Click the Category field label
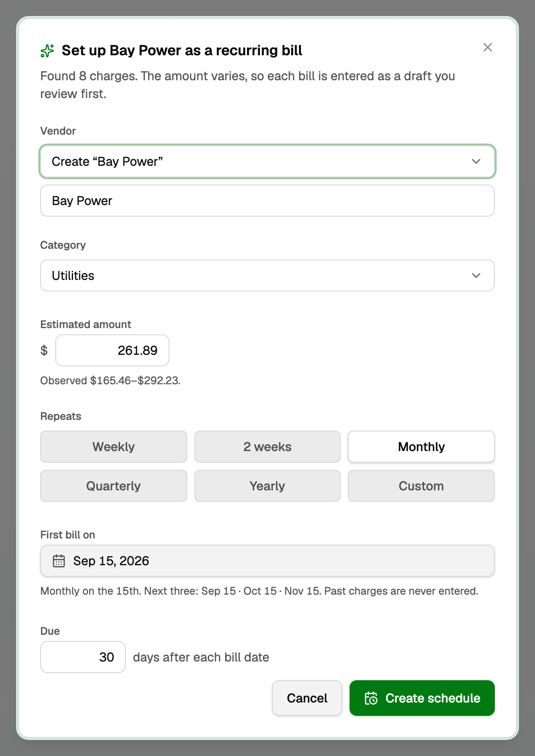The image size is (535, 756). pos(63,245)
